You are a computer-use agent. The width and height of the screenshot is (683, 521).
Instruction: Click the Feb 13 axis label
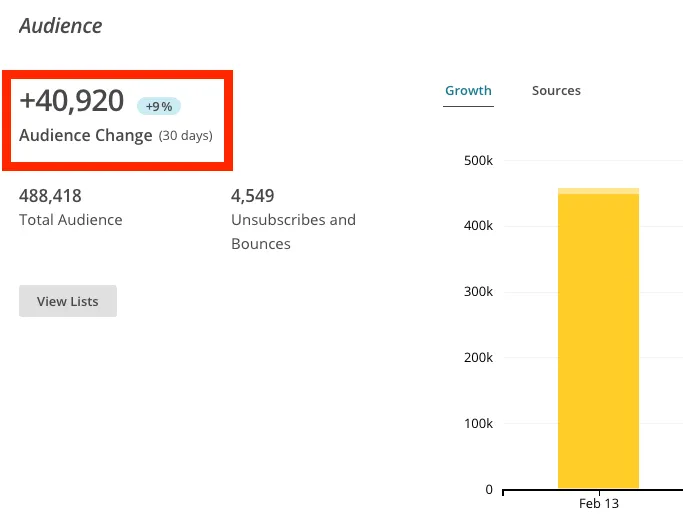pyautogui.click(x=599, y=504)
